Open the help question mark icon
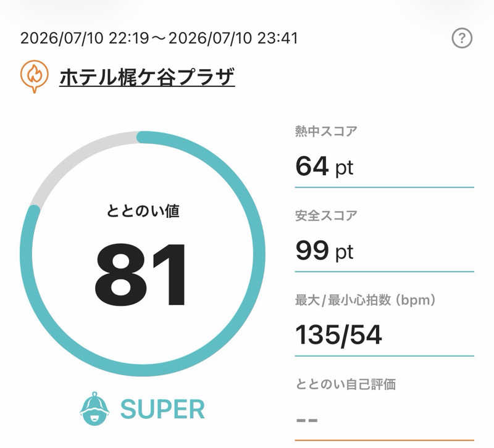The image size is (494, 448). point(462,38)
